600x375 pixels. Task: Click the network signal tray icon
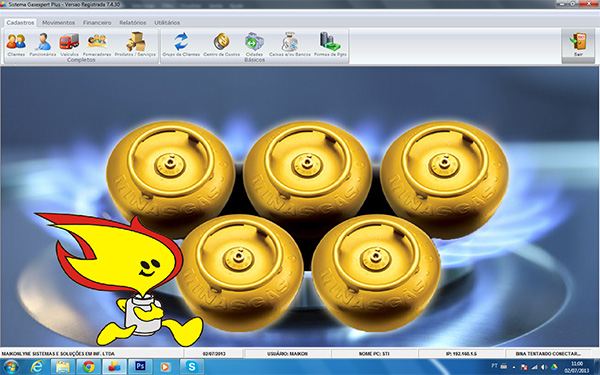click(x=534, y=367)
